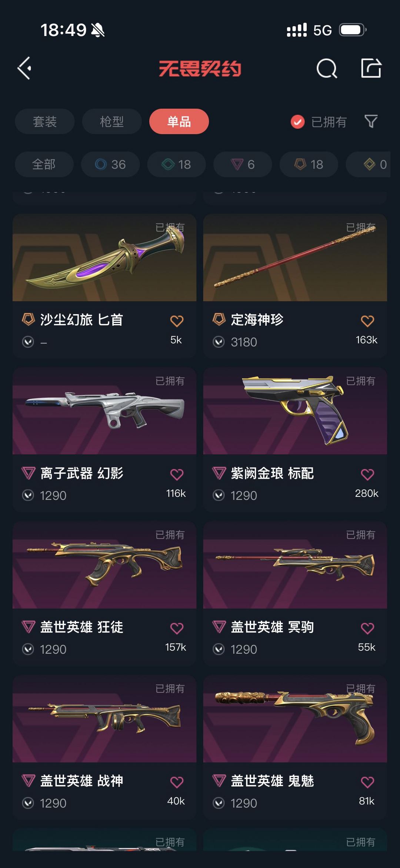Select the 全部 filter chip
400x868 pixels.
(44, 164)
